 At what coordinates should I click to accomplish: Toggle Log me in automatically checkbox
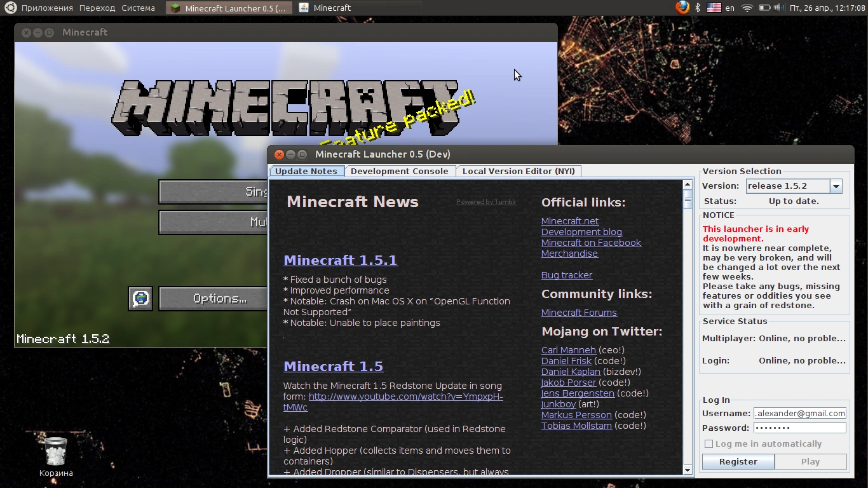(x=709, y=444)
